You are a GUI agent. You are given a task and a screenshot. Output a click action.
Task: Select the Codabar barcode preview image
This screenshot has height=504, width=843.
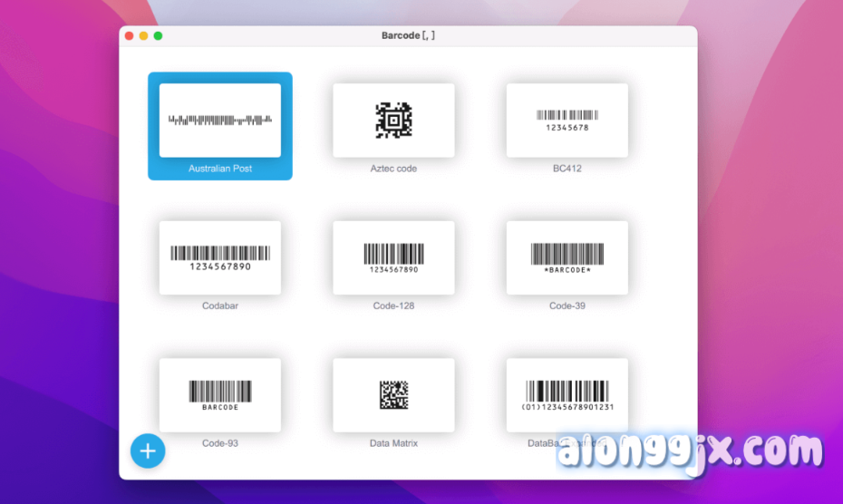(219, 257)
